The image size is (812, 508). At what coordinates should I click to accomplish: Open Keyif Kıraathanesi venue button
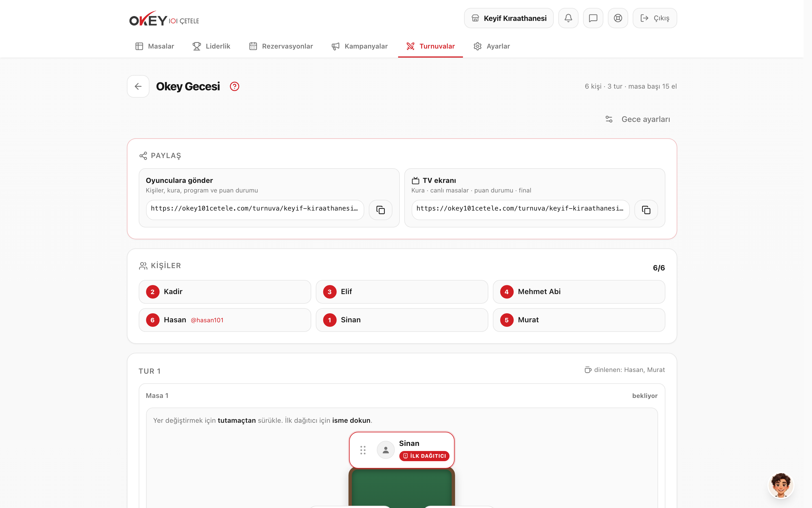click(x=509, y=18)
